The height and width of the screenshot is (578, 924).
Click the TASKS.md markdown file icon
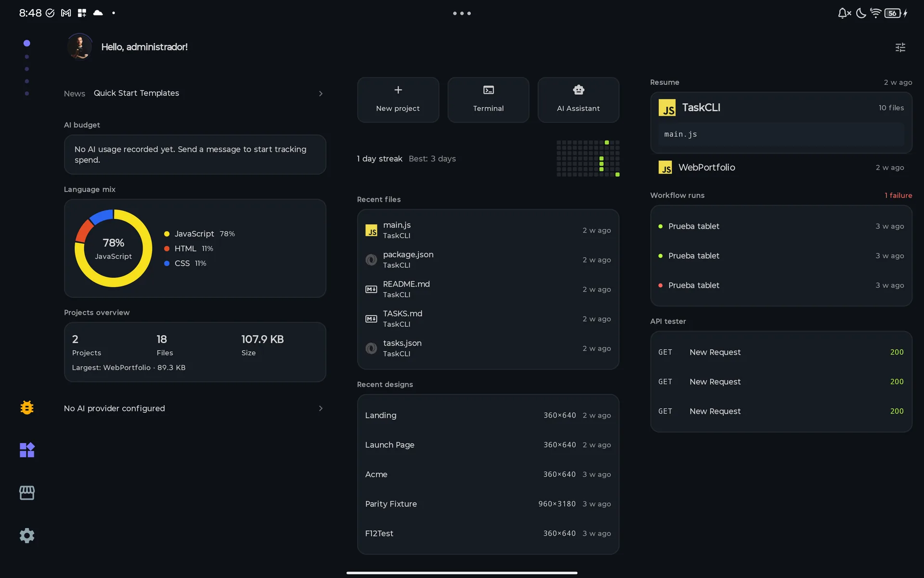371,319
